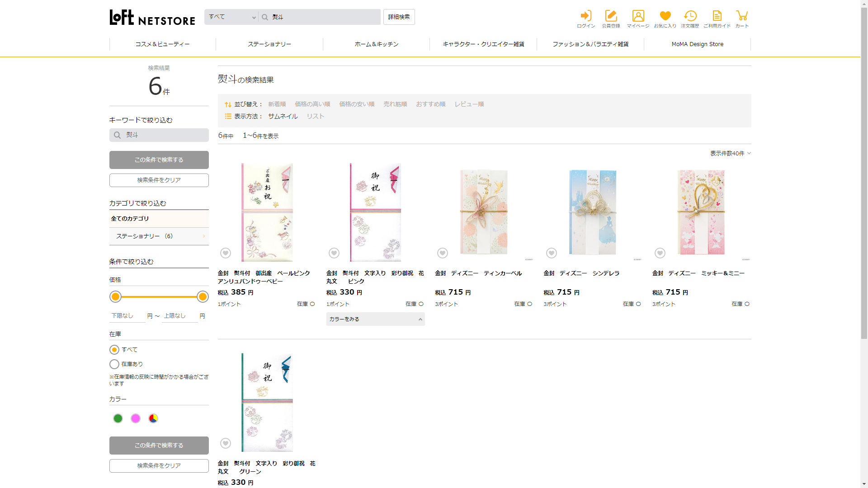868x488 pixels.
Task: Click the upper この条件で検索する button
Action: click(x=159, y=160)
